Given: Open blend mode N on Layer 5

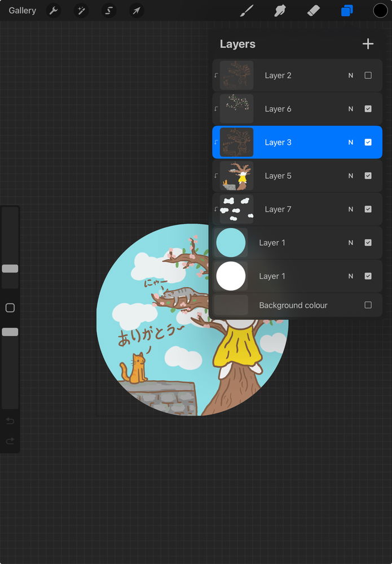Looking at the screenshot, I should [x=350, y=176].
